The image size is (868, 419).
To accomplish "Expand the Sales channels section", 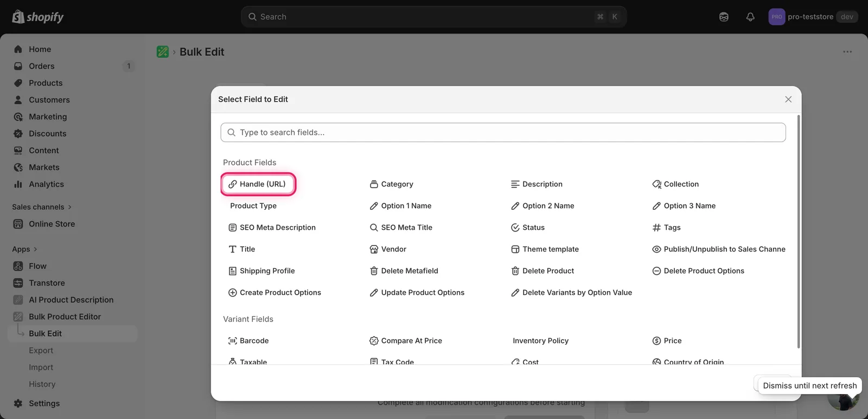I will tap(42, 207).
